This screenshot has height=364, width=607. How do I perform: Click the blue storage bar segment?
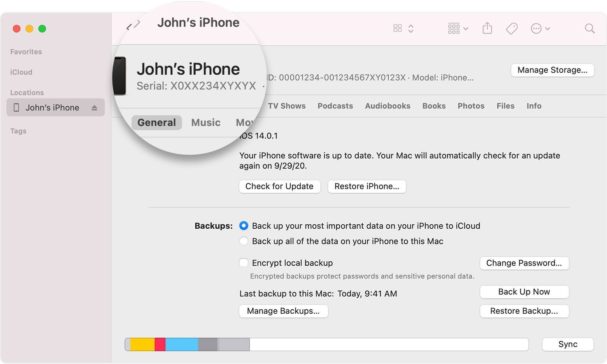pyautogui.click(x=182, y=345)
